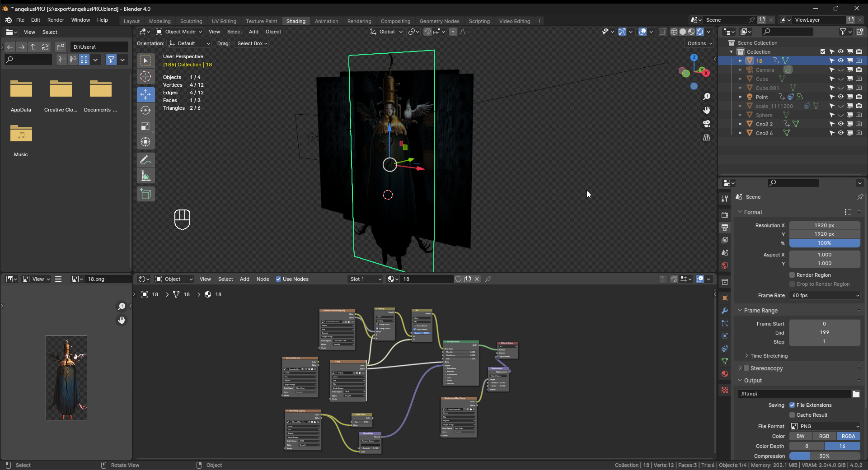Viewport: 868px width, 470px height.
Task: Activate the Rotate tool
Action: click(145, 110)
